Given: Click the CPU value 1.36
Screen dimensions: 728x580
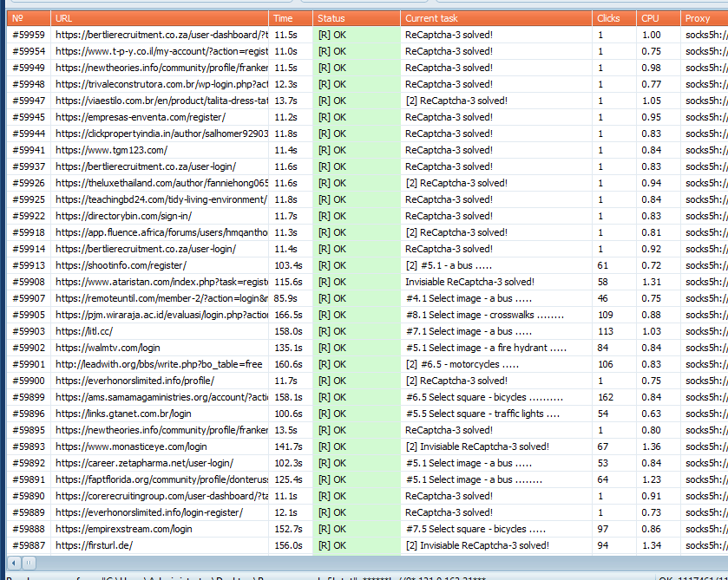Looking at the screenshot, I should coord(652,446).
